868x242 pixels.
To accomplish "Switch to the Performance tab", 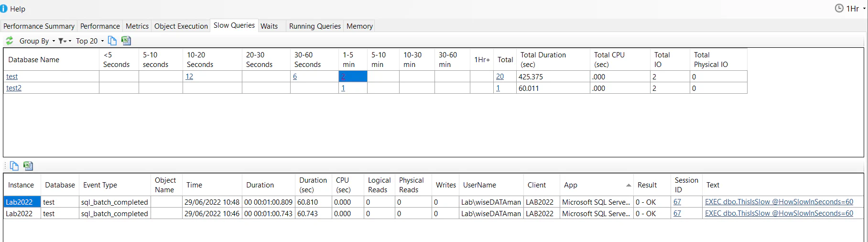I will pos(100,26).
